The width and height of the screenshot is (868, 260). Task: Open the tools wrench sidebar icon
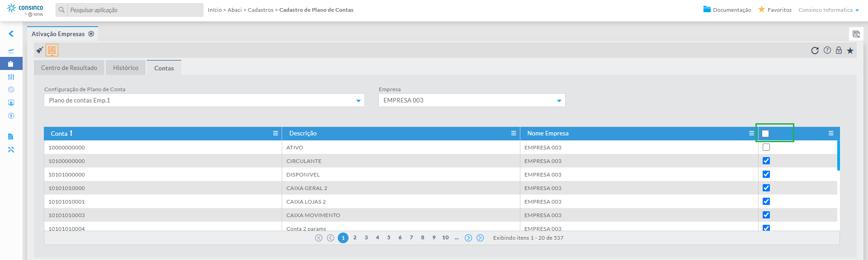click(11, 149)
